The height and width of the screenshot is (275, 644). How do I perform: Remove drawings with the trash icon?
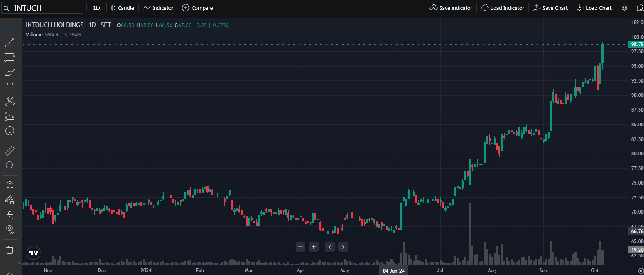(x=10, y=250)
